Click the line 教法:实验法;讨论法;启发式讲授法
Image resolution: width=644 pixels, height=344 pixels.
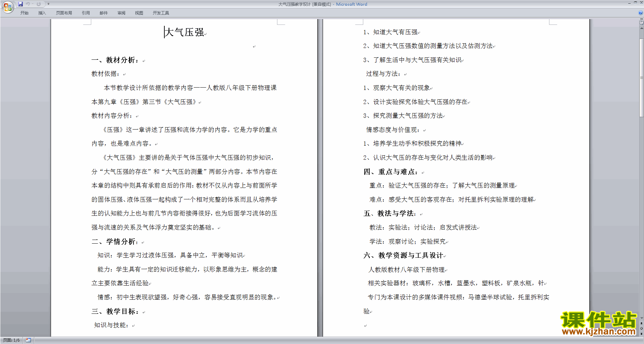click(x=423, y=228)
